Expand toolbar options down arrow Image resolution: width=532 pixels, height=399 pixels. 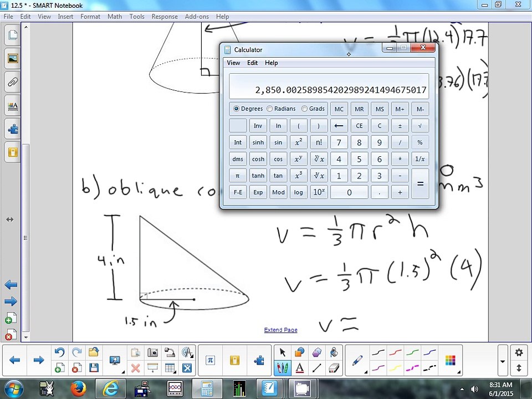503,361
